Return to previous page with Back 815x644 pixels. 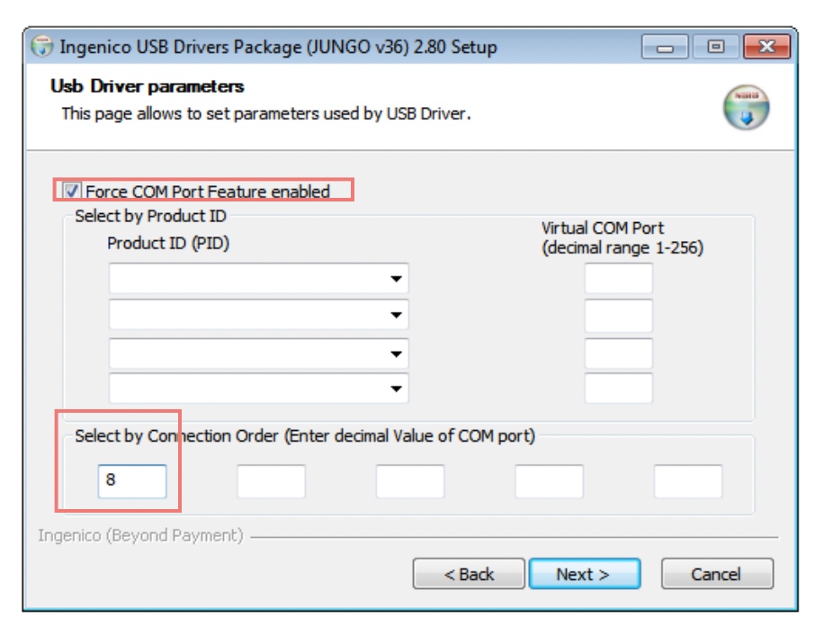click(469, 574)
